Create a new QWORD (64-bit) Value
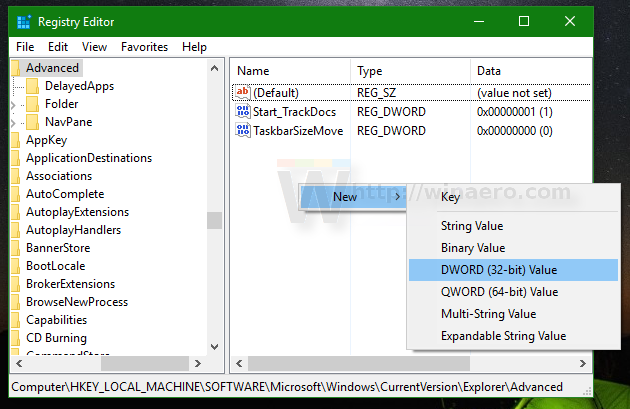 (x=513, y=292)
